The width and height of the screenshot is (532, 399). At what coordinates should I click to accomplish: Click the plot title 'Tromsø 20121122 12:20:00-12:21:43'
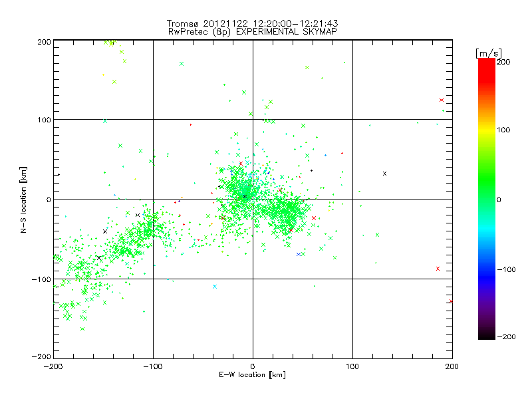coord(253,23)
